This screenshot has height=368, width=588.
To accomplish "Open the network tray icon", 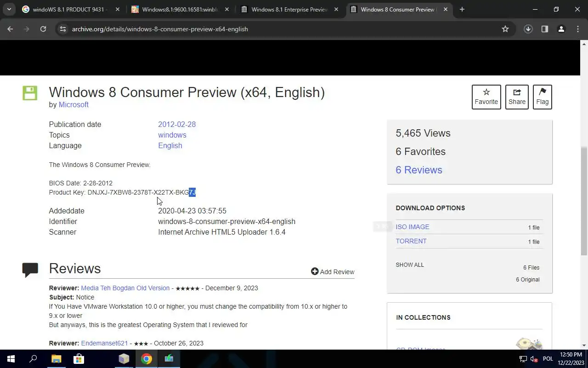I will coord(523,359).
